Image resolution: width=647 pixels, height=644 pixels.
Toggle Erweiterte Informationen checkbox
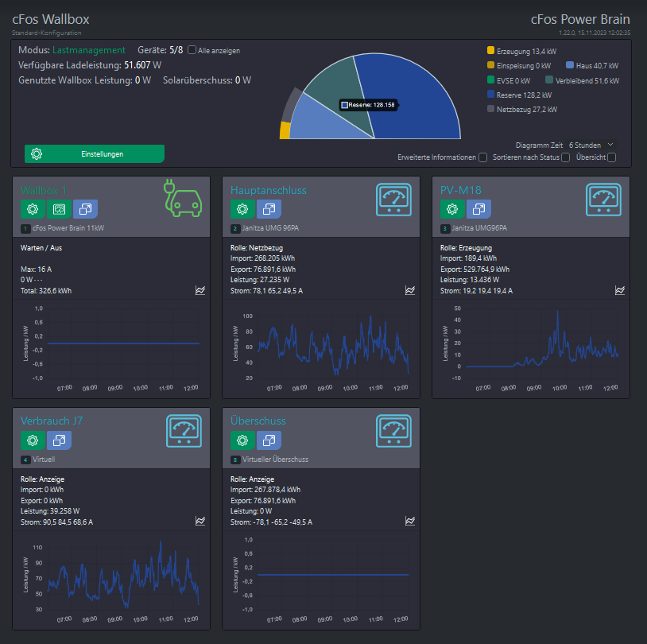pyautogui.click(x=482, y=157)
